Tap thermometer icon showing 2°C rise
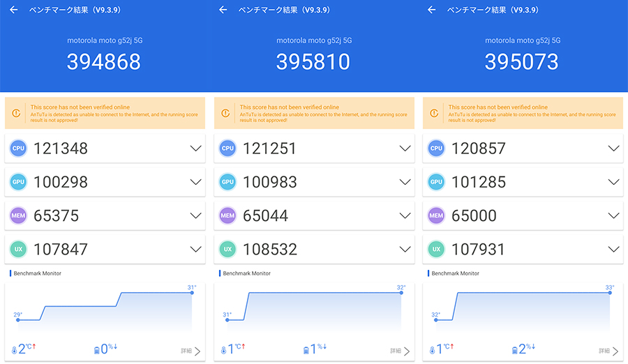 (15, 350)
